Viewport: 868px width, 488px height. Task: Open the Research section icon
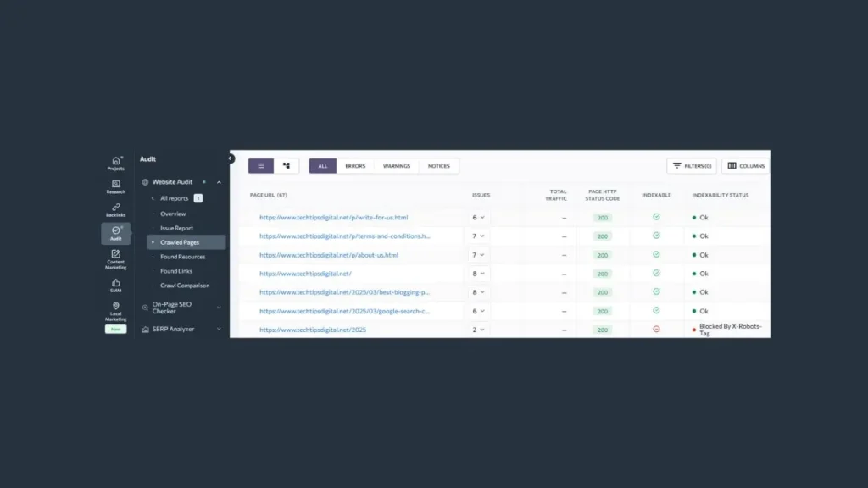[x=115, y=186]
